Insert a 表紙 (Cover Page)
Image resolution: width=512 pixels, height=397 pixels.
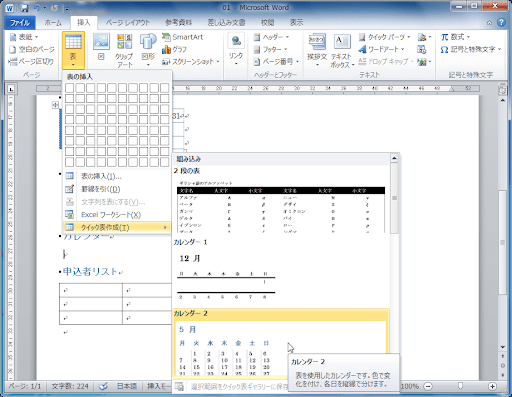click(24, 37)
